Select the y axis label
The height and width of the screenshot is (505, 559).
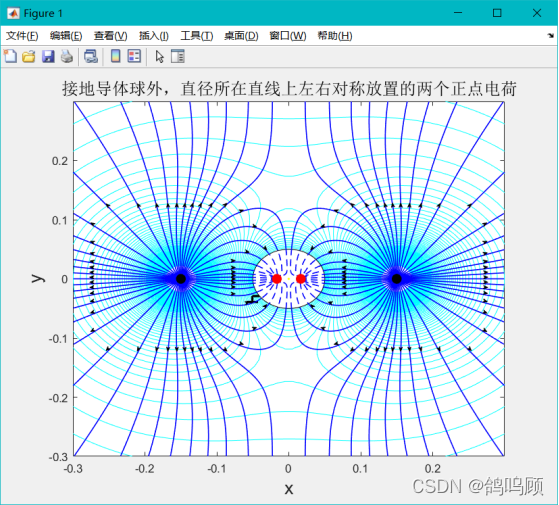[38, 279]
